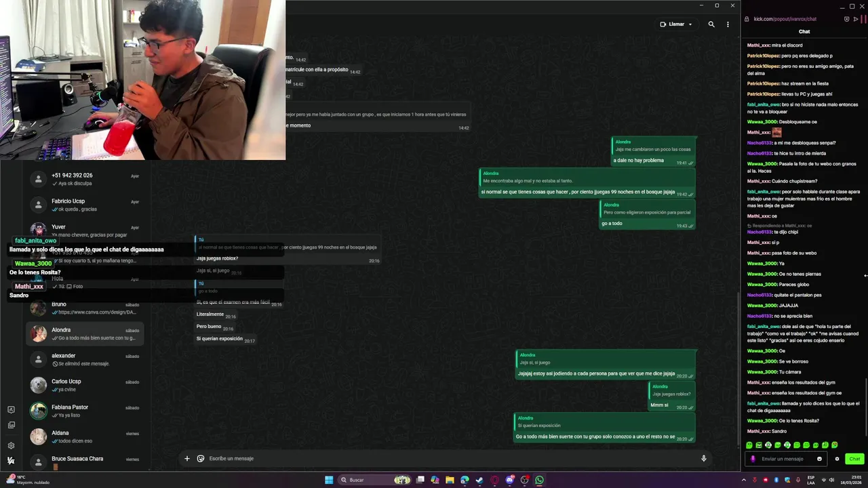Open the media gallery icon in WhatsApp sidebar
Screen dimensions: 868x488
tap(11, 425)
